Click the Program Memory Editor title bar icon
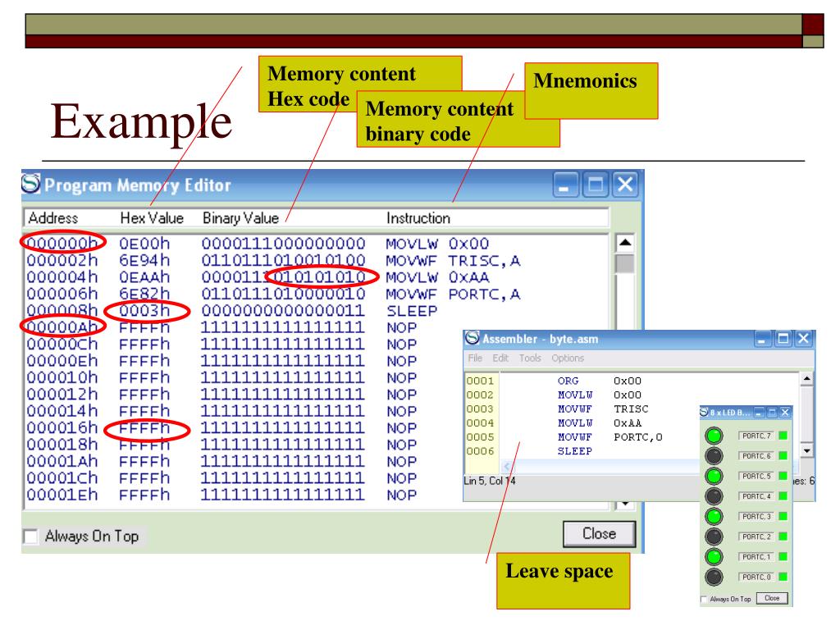 31,184
